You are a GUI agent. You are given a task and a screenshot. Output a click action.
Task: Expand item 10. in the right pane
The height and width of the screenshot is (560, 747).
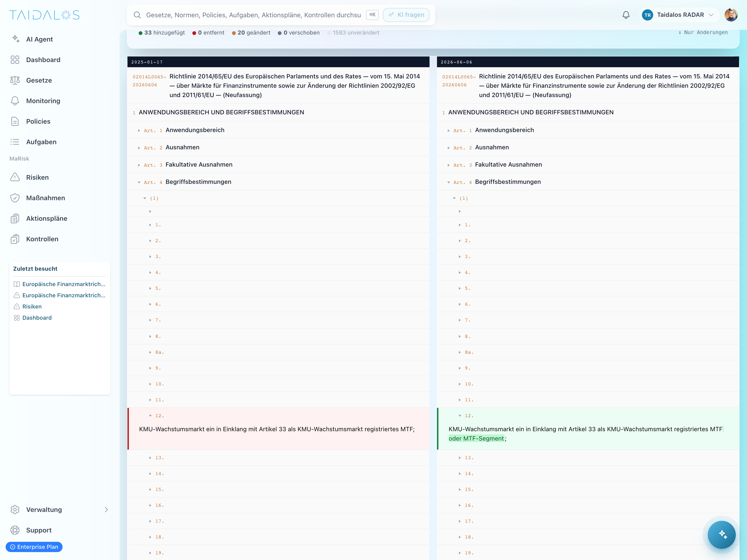[460, 384]
